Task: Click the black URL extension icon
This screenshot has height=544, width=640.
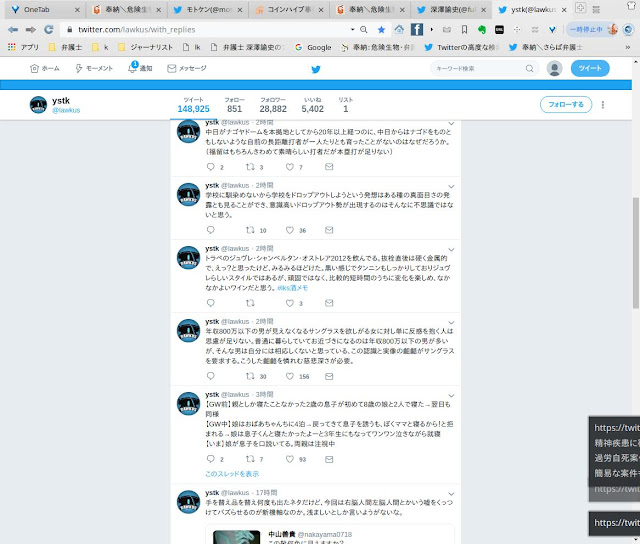Action: click(x=499, y=29)
